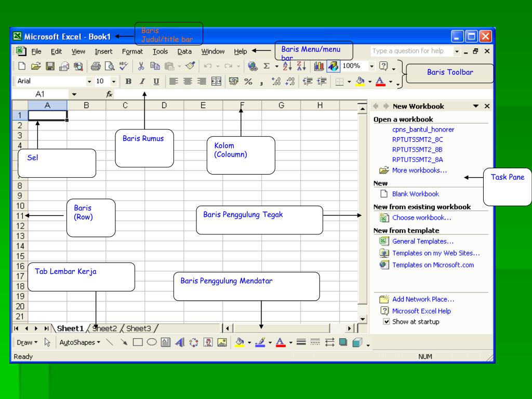Sort ascending with the A-Z icon
The width and height of the screenshot is (532, 399).
coord(287,66)
